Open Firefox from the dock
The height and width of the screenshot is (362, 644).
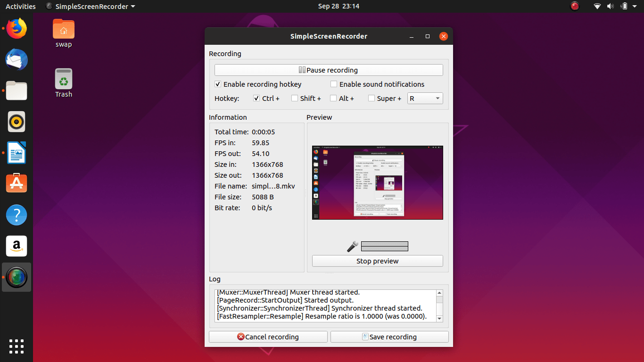click(17, 29)
